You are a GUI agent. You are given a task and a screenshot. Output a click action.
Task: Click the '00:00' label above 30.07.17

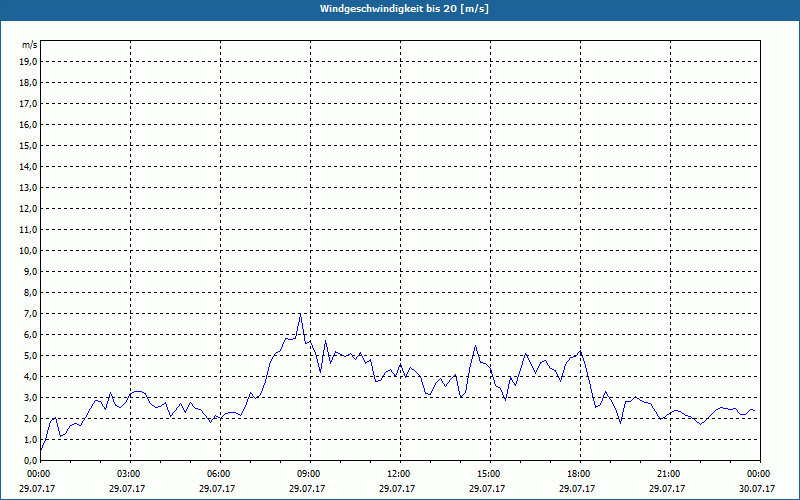[760, 474]
